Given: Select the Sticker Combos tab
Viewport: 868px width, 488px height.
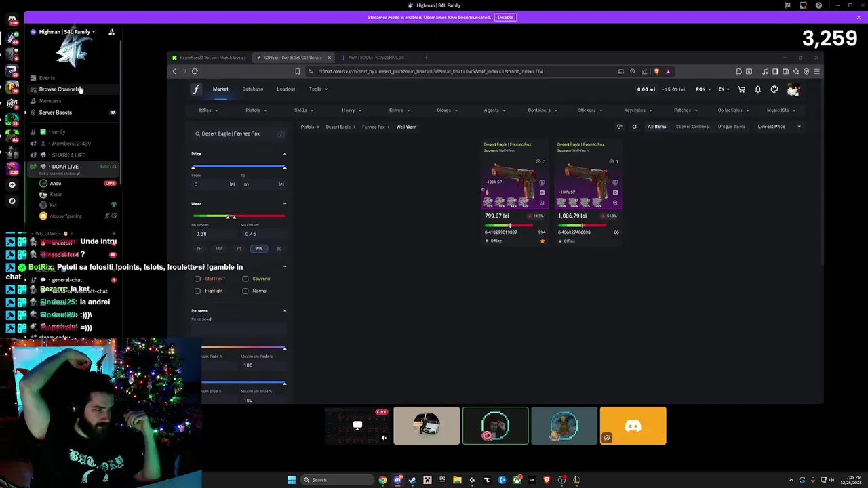Looking at the screenshot, I should click(692, 127).
